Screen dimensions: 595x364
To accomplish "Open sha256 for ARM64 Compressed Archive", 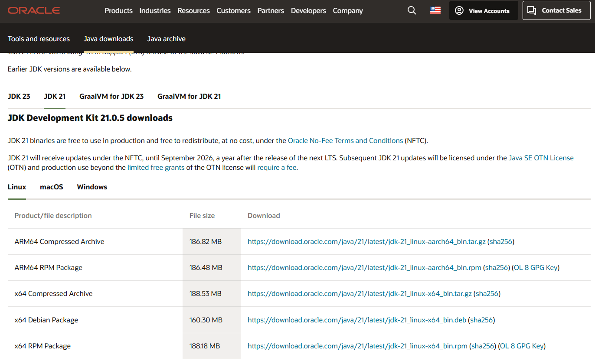I will point(501,241).
